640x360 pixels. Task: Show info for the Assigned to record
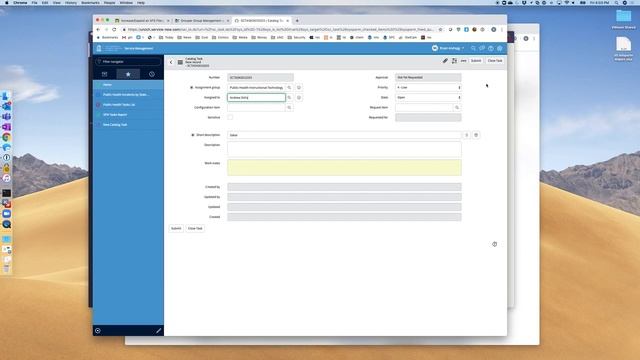(x=299, y=98)
